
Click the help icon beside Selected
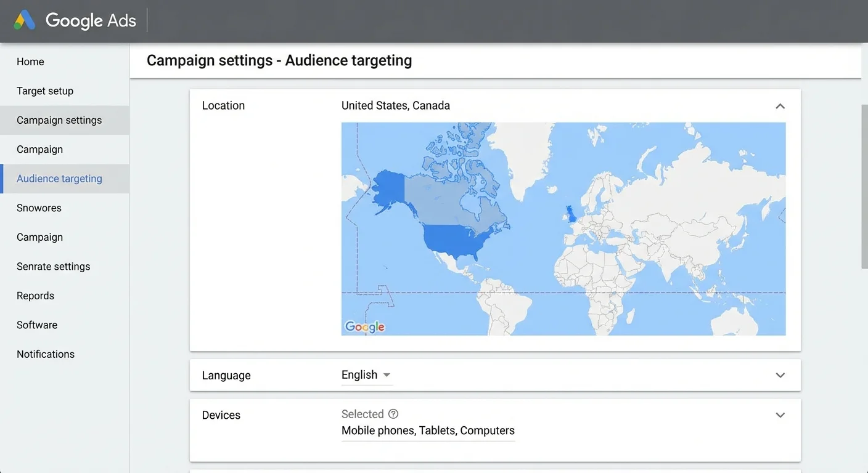393,414
